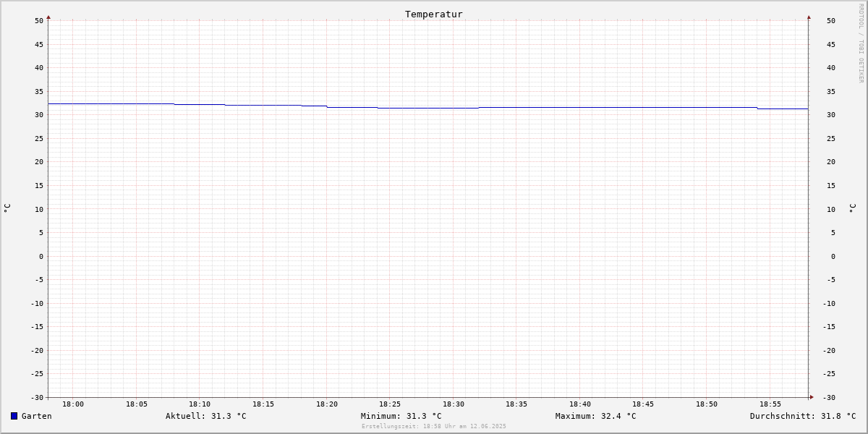The image size is (868, 434).
Task: Click the Temperatur chart title
Action: point(434,14)
